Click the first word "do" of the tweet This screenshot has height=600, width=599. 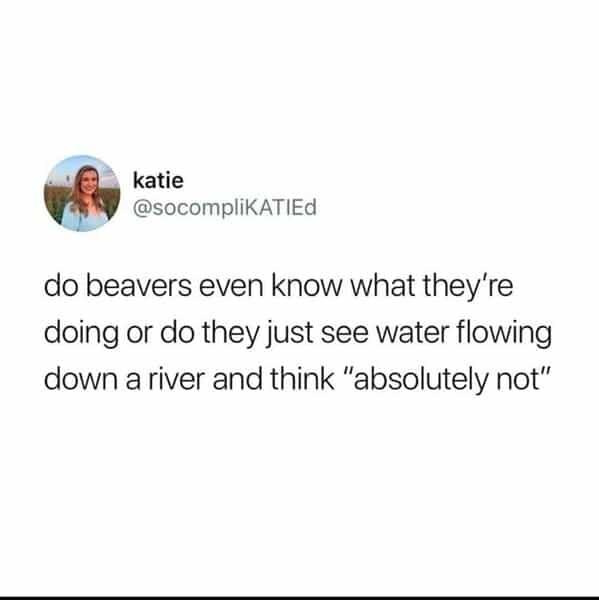(61, 286)
